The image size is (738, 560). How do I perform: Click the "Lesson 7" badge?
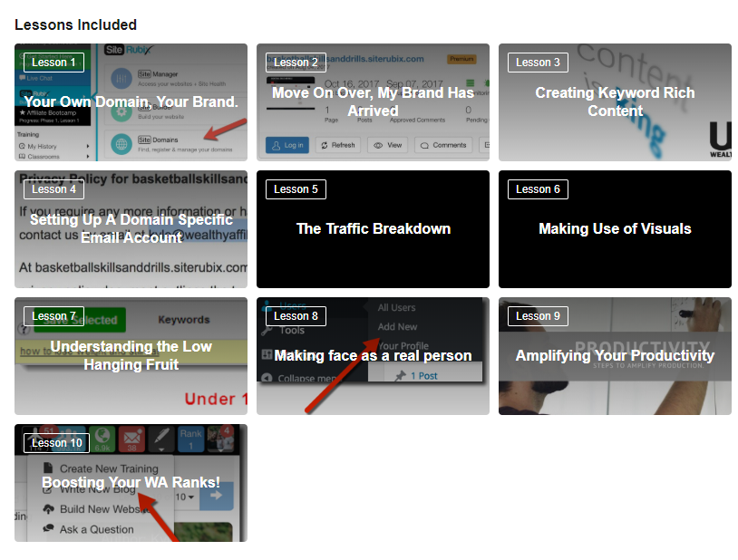[53, 316]
